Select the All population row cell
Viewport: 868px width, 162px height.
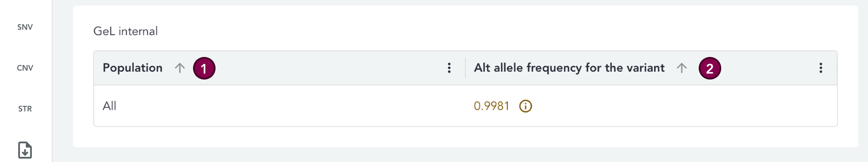tap(109, 106)
